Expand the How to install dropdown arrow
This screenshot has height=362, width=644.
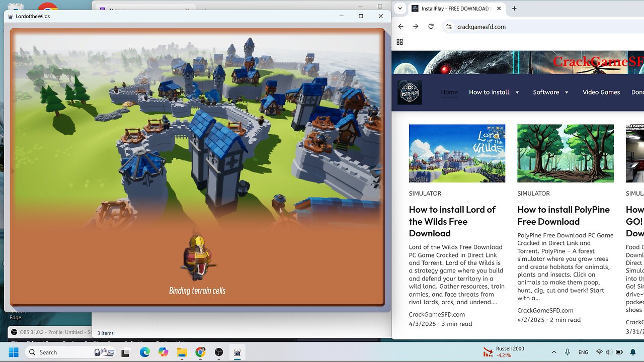pyautogui.click(x=516, y=93)
